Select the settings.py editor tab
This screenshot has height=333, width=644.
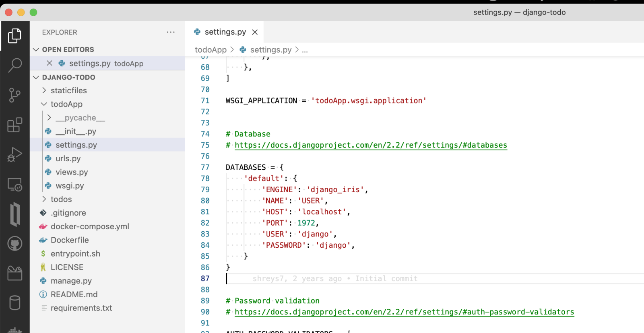(x=225, y=32)
